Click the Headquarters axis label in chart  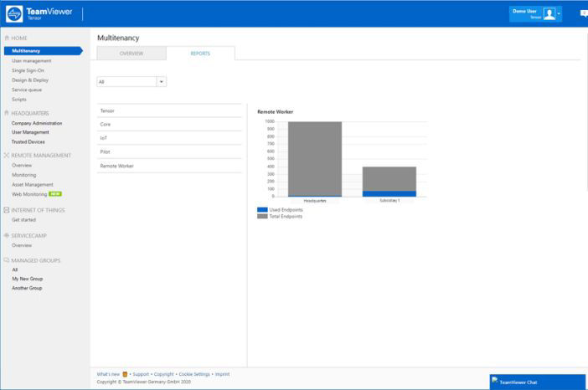pos(315,201)
